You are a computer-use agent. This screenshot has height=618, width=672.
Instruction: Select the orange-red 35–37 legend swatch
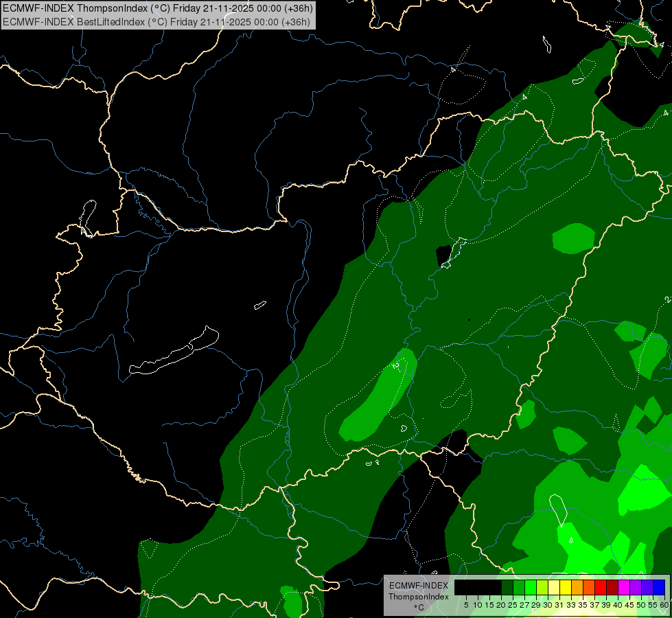[589, 587]
